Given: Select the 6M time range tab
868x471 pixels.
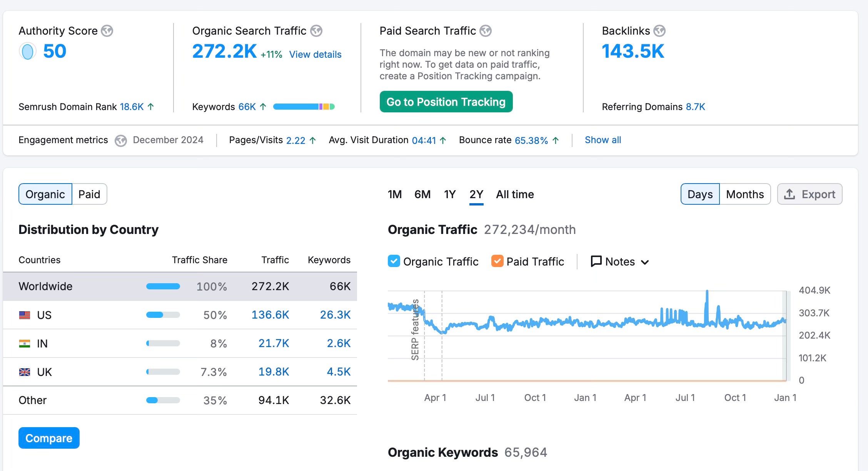Looking at the screenshot, I should click(422, 194).
